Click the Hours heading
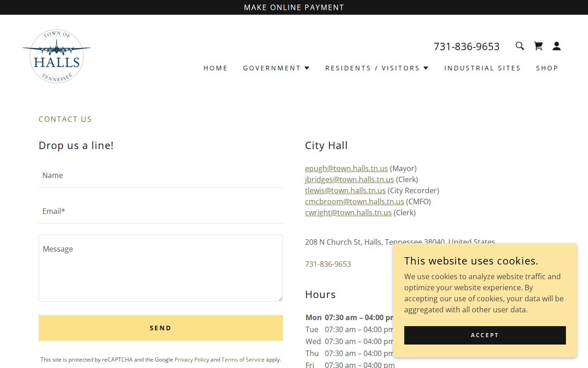588x368 pixels. 320,294
